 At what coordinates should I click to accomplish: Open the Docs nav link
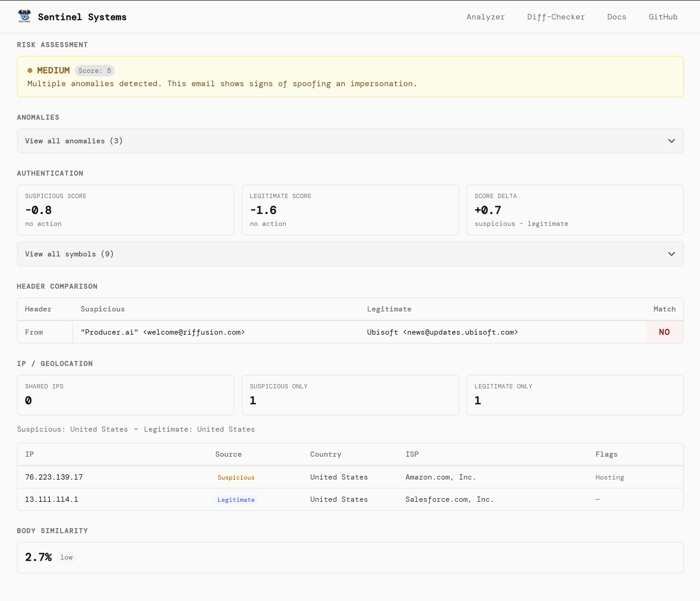pyautogui.click(x=617, y=17)
